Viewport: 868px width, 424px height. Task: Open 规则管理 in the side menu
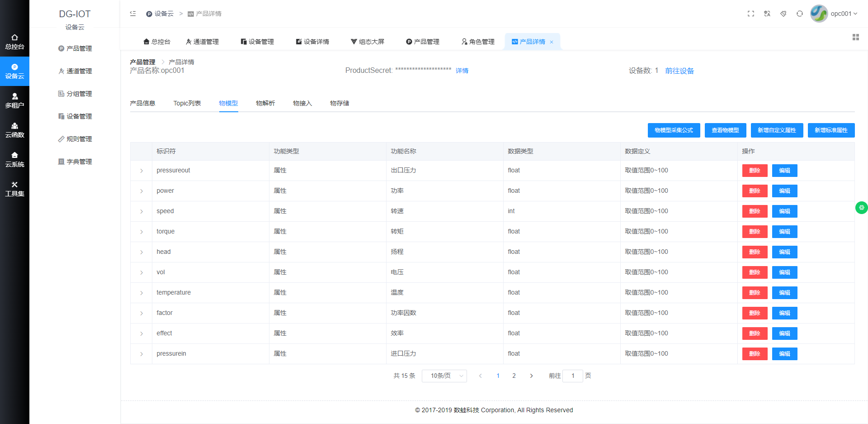[75, 139]
